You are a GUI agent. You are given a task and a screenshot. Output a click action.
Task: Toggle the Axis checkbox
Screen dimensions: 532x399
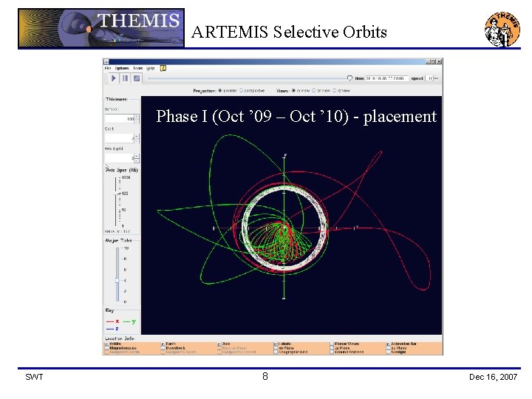click(x=219, y=344)
